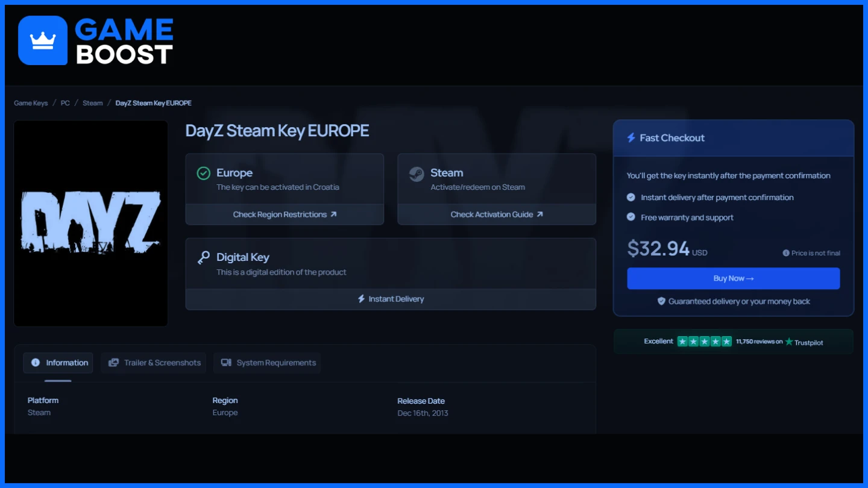Viewport: 868px width, 488px height.
Task: Click the check icon beside Instant delivery after payment
Action: coord(631,197)
